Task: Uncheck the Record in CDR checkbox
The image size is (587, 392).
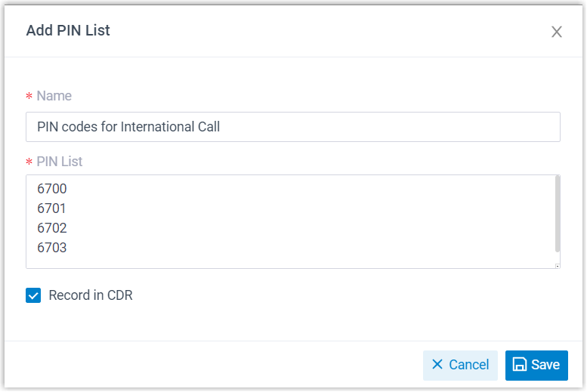Action: click(x=33, y=295)
